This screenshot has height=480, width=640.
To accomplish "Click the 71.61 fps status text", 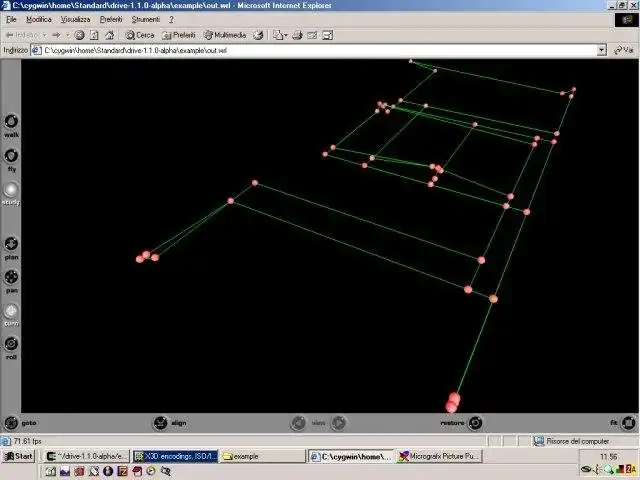I will click(x=28, y=441).
